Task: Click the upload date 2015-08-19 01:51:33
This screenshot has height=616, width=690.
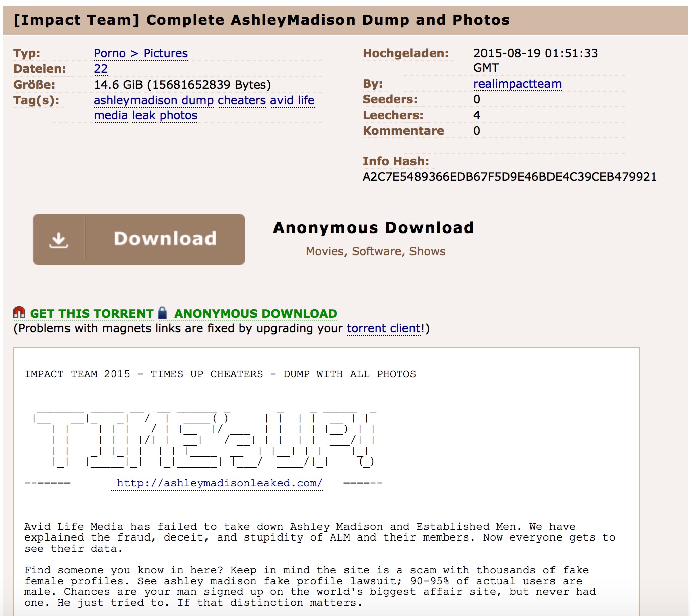Action: coord(536,60)
